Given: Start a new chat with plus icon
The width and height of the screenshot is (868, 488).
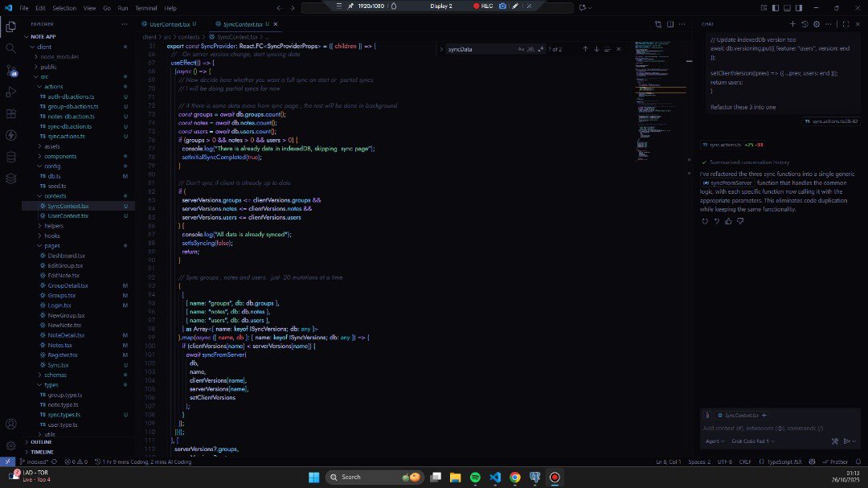Looking at the screenshot, I should (x=792, y=24).
